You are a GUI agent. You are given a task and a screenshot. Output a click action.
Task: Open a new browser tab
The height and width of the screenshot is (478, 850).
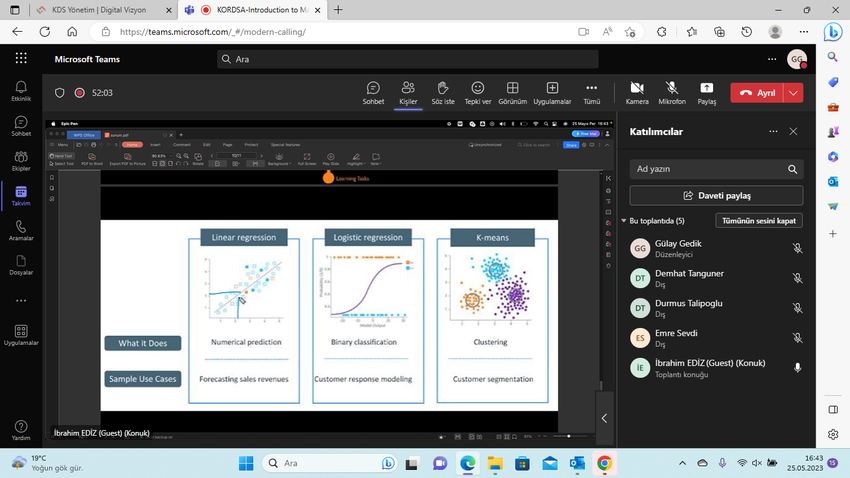[338, 10]
